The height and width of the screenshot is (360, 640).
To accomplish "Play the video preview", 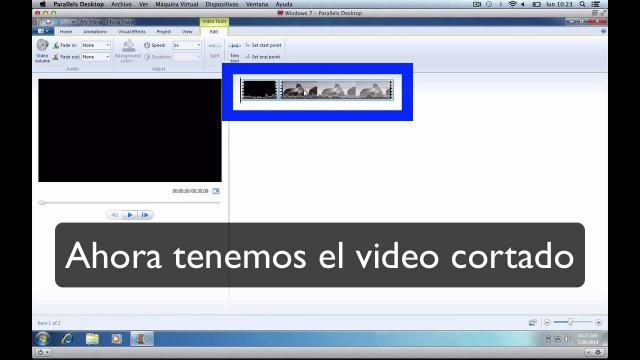I will pos(130,215).
